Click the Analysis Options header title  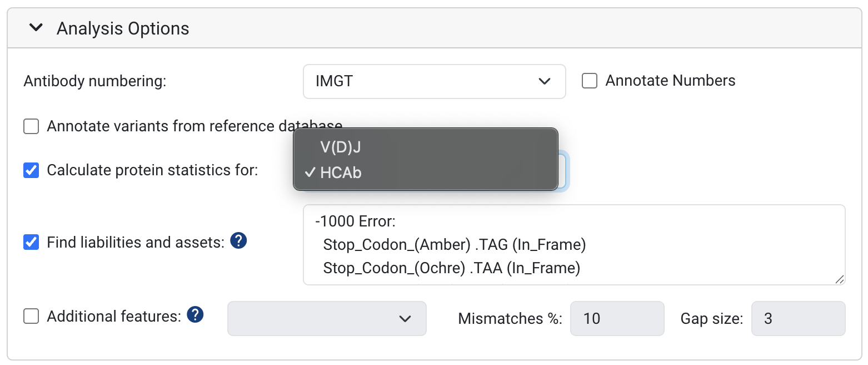tap(123, 28)
